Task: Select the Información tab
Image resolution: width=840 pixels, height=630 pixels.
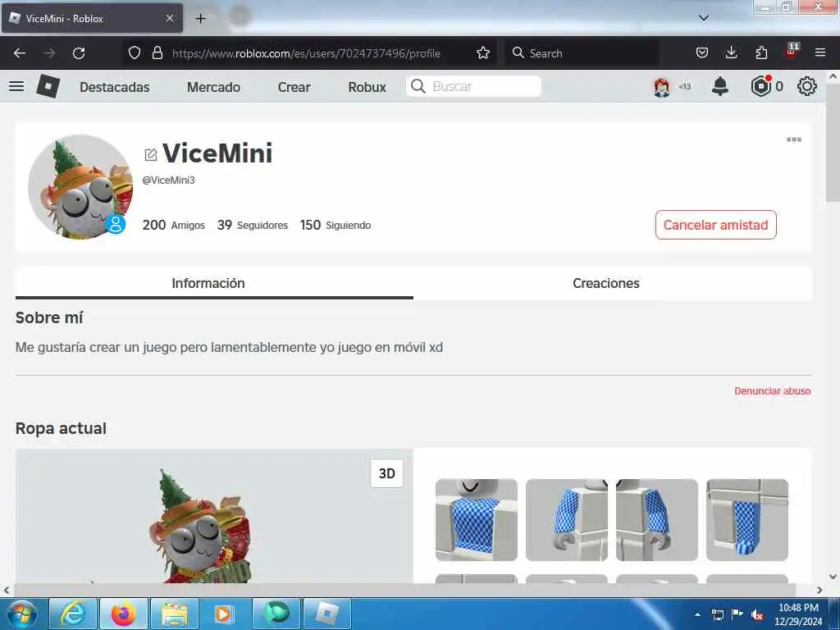Action: pyautogui.click(x=208, y=283)
